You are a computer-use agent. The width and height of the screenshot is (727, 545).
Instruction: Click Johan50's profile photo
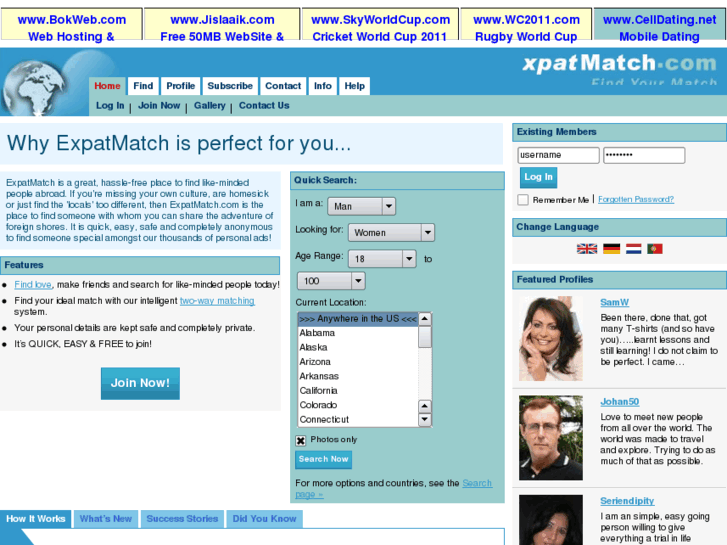551,438
